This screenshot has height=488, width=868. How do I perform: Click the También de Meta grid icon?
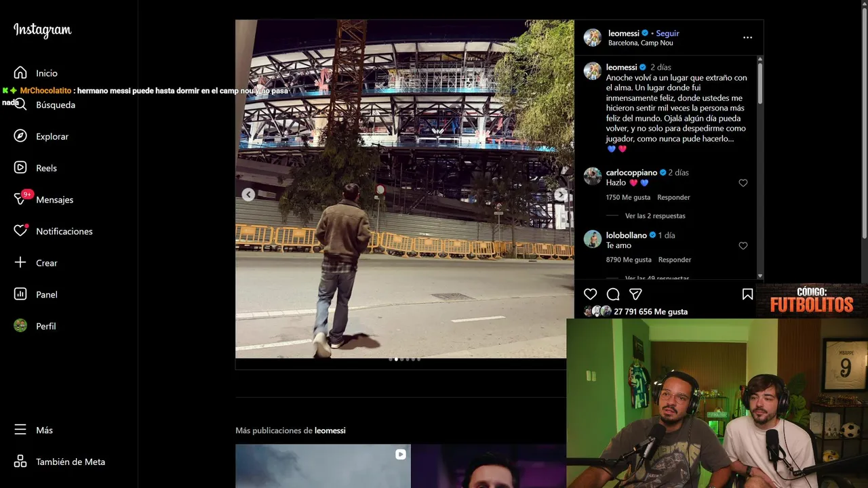coord(20,462)
